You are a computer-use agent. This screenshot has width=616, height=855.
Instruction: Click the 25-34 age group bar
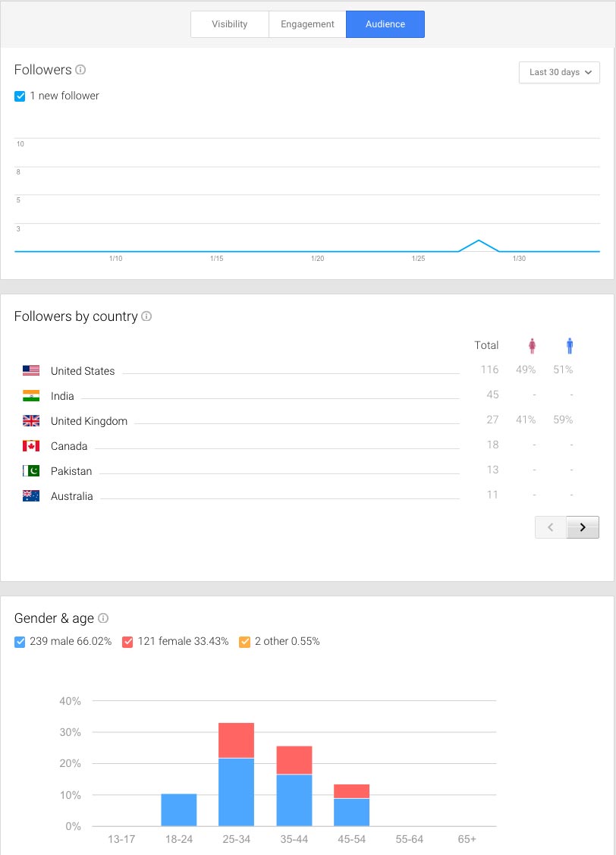point(237,781)
